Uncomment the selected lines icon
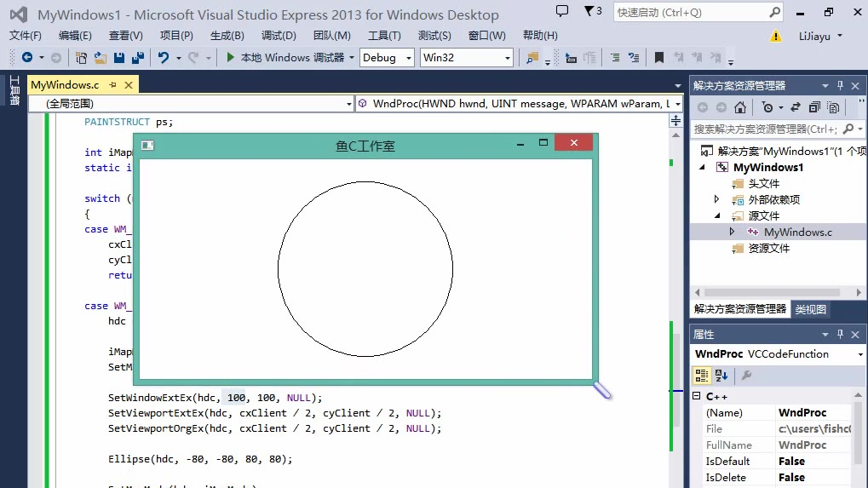The width and height of the screenshot is (868, 488). pos(634,58)
